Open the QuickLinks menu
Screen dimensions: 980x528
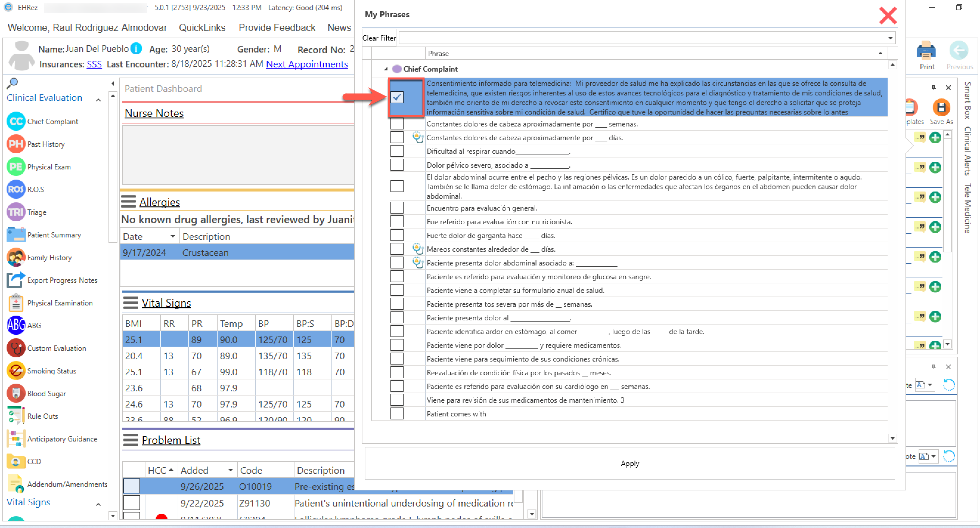[202, 27]
